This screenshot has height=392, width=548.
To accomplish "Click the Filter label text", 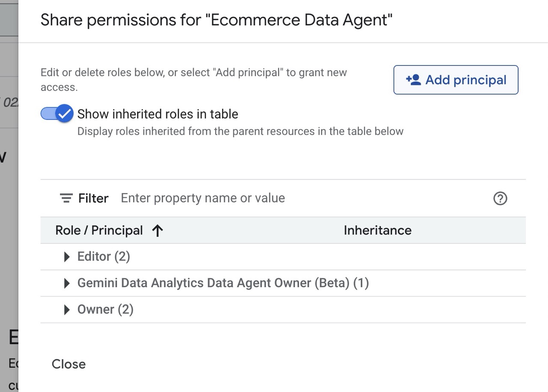I will point(93,199).
